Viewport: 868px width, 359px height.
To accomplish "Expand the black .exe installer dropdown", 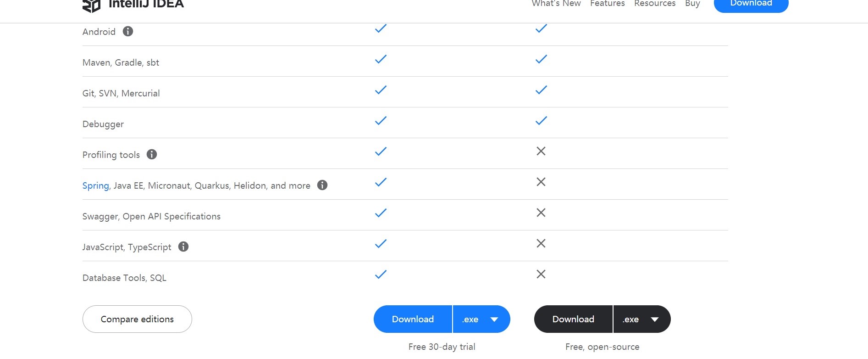I will point(642,319).
